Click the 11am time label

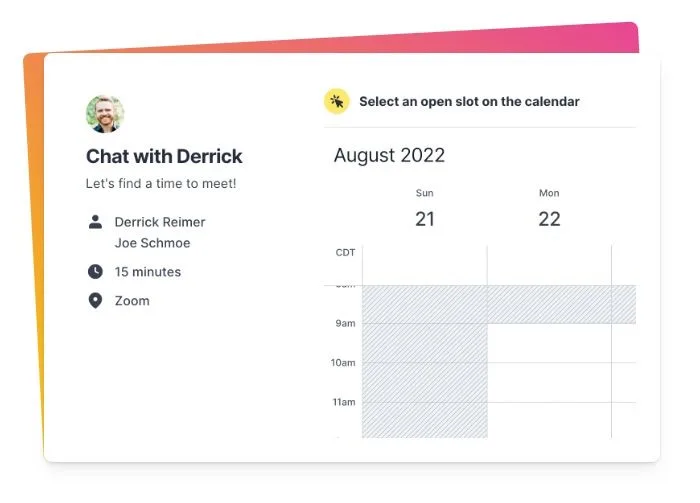coord(344,402)
